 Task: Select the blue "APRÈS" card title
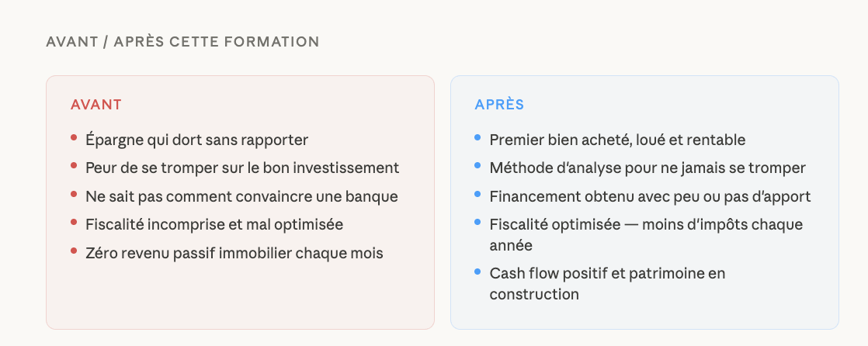(499, 104)
